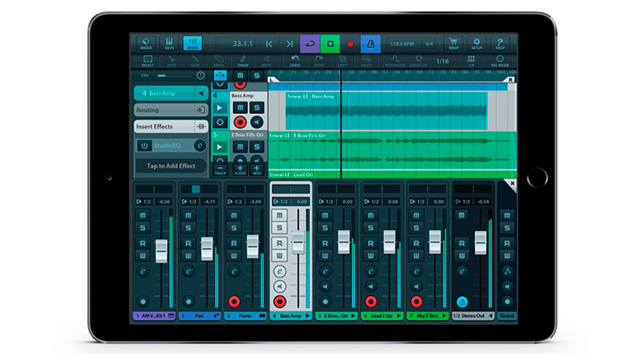Click the Piano channel volume fader
Screen dimensions: 644x354
pyautogui.click(x=252, y=246)
